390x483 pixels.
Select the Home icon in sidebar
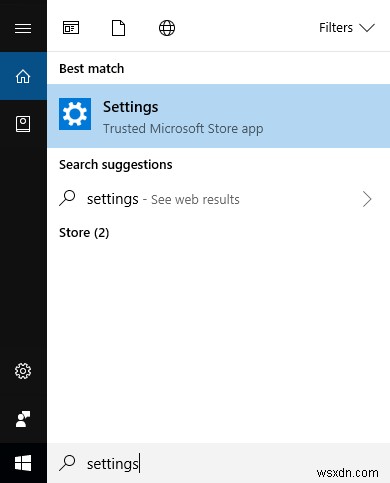[23, 76]
